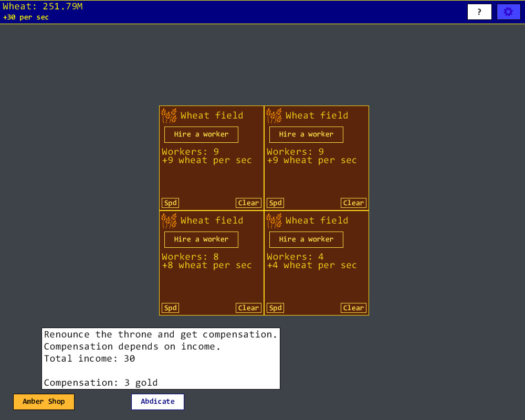525x420 pixels.
Task: Clear the top-right wheat field
Action: 353,203
